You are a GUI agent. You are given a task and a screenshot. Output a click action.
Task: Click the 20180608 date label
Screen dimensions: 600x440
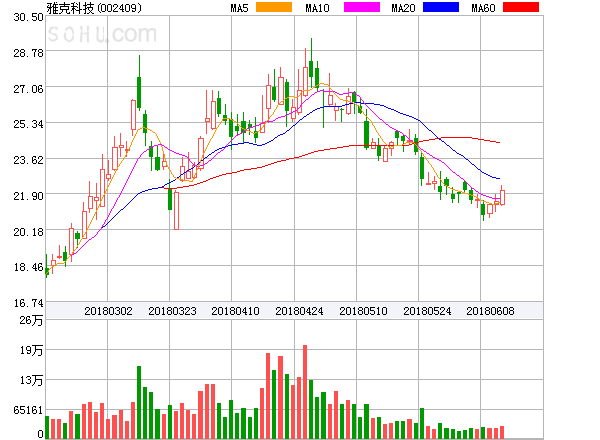tap(490, 311)
